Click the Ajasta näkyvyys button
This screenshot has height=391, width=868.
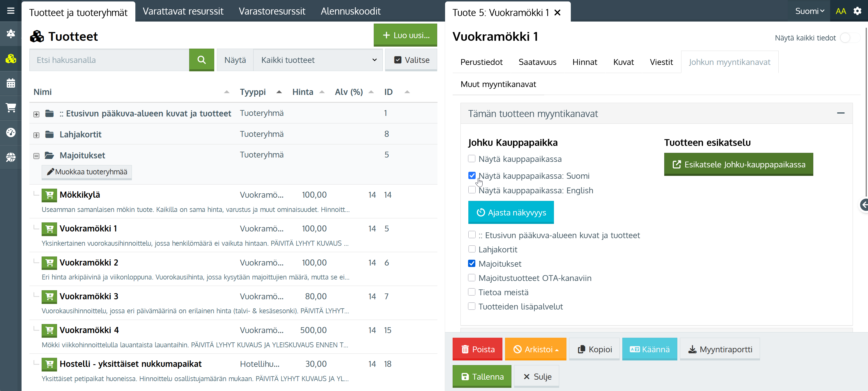click(511, 212)
